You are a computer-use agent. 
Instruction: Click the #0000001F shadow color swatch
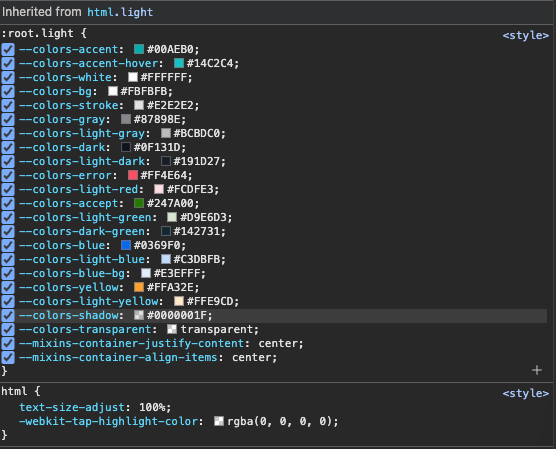(x=139, y=315)
